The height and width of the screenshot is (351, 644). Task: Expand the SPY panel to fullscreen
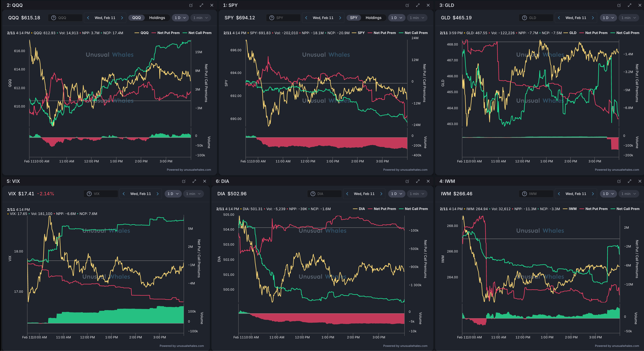click(x=418, y=5)
